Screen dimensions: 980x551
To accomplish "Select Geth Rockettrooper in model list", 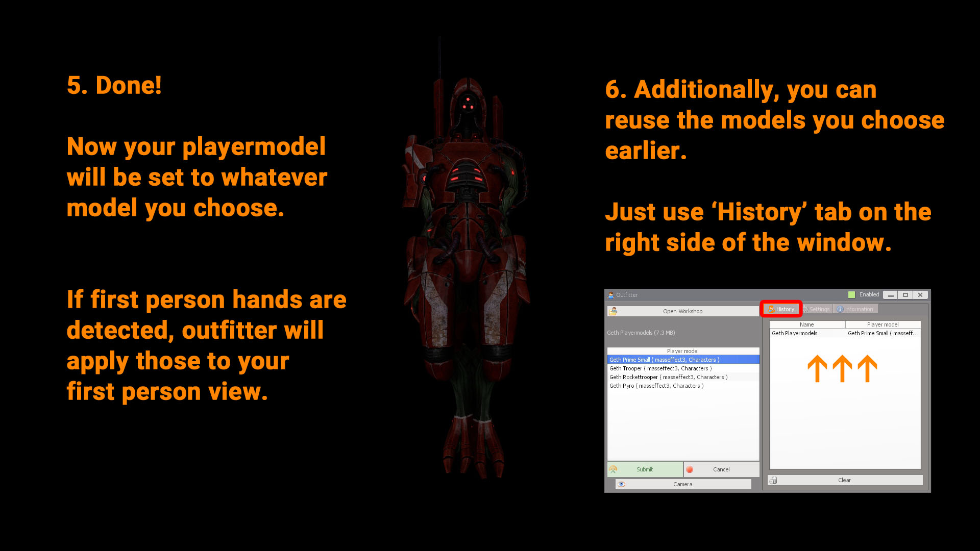I will tap(668, 377).
